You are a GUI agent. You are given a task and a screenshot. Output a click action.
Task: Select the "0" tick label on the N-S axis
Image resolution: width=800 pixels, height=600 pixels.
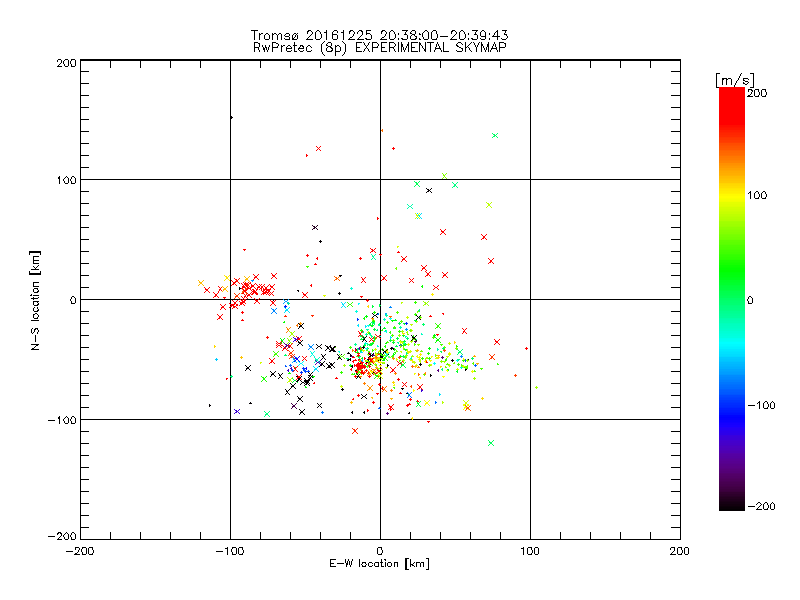click(73, 300)
